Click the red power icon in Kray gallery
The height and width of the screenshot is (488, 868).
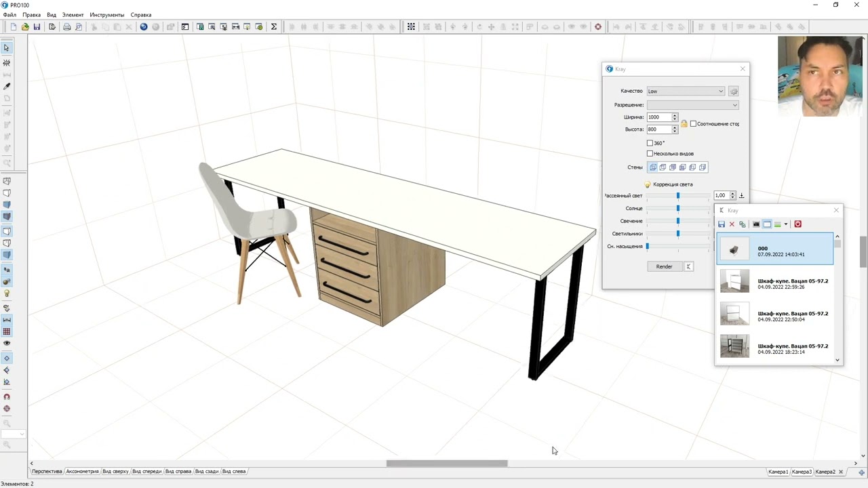(797, 224)
